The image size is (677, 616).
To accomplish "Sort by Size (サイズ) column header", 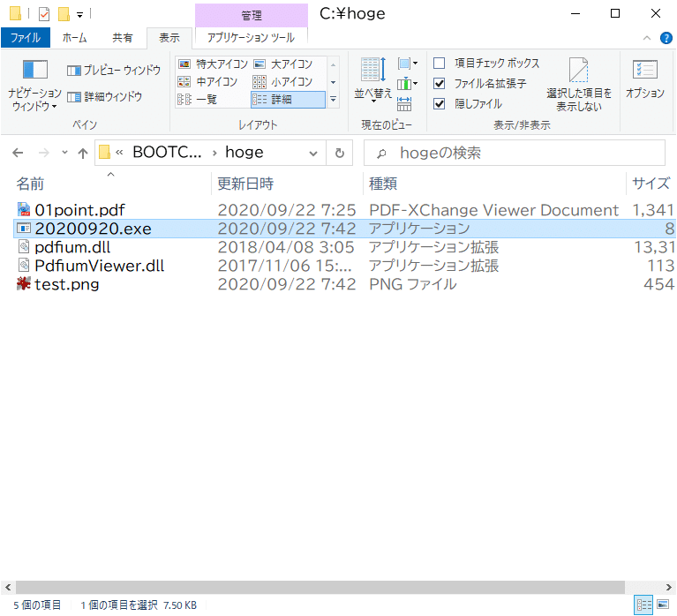I will [651, 184].
